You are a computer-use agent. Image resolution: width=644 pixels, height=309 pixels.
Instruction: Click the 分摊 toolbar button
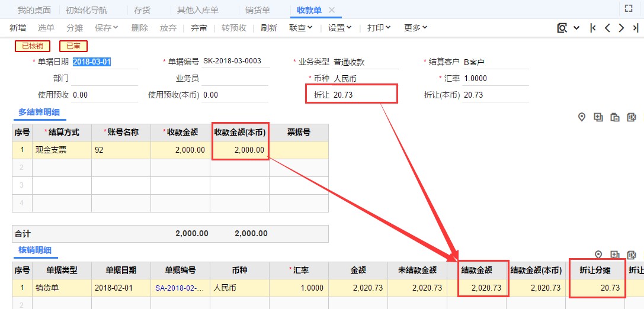[x=75, y=28]
